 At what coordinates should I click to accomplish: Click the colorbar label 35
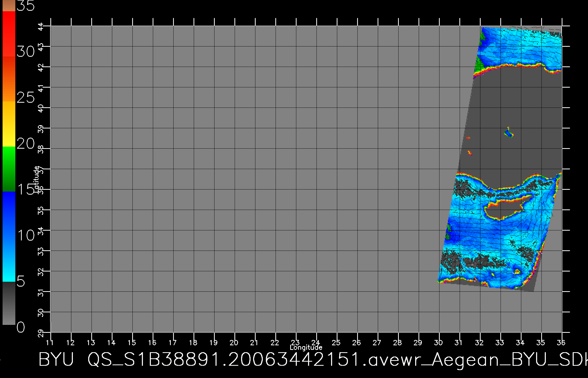pyautogui.click(x=25, y=6)
